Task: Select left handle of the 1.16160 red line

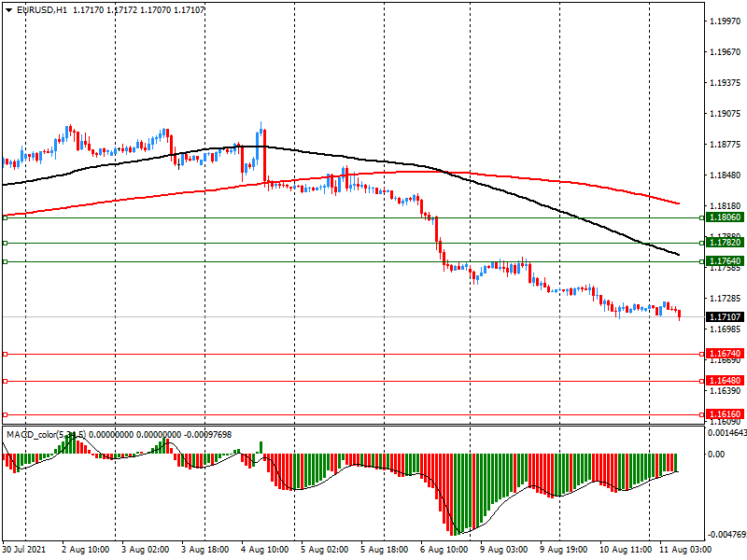Action: [x=6, y=415]
